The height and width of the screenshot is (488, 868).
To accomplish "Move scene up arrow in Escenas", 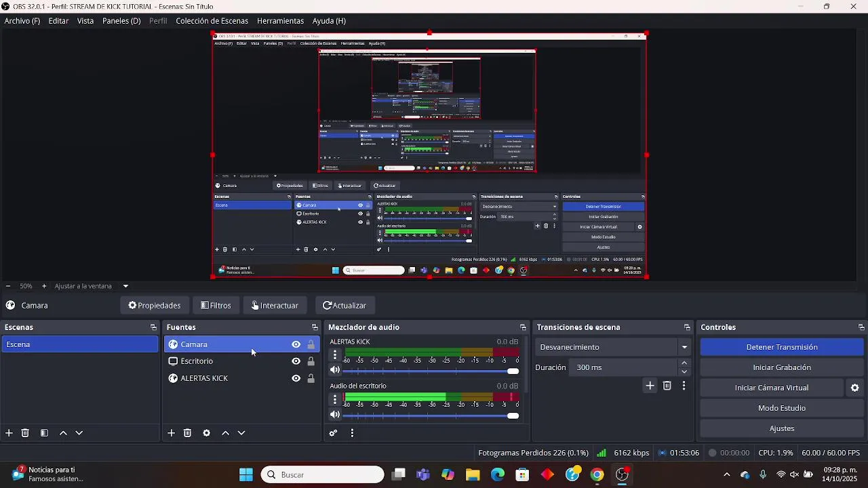I will pos(63,433).
